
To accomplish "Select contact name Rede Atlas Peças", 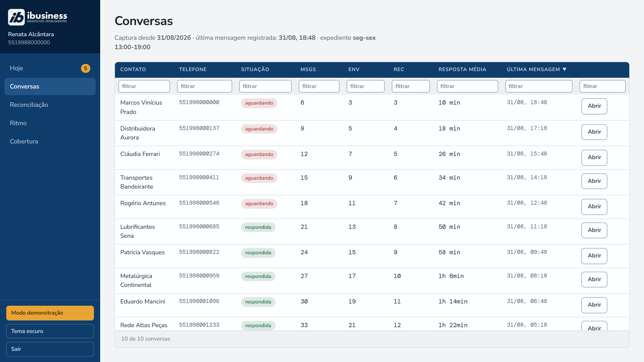I will click(x=144, y=325).
